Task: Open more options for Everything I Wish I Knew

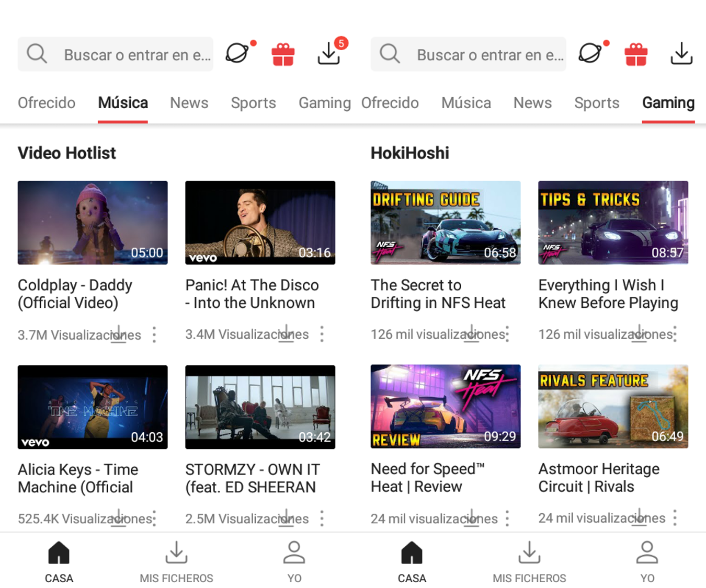Action: tap(675, 334)
